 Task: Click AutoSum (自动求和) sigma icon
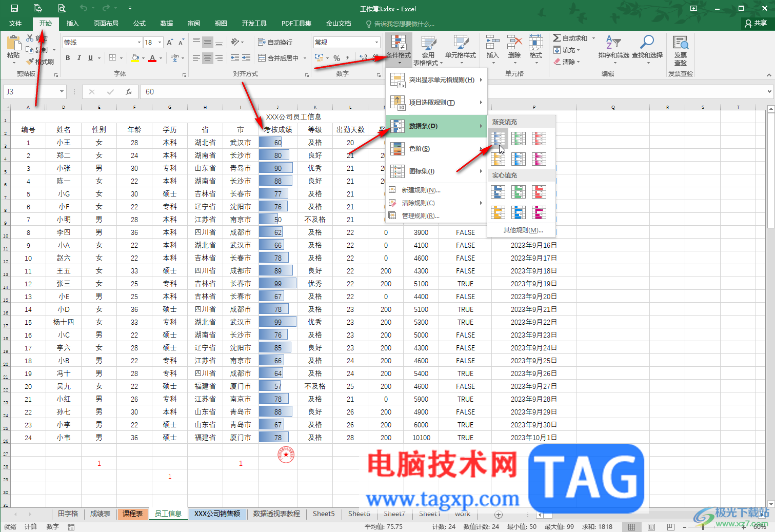pos(557,38)
